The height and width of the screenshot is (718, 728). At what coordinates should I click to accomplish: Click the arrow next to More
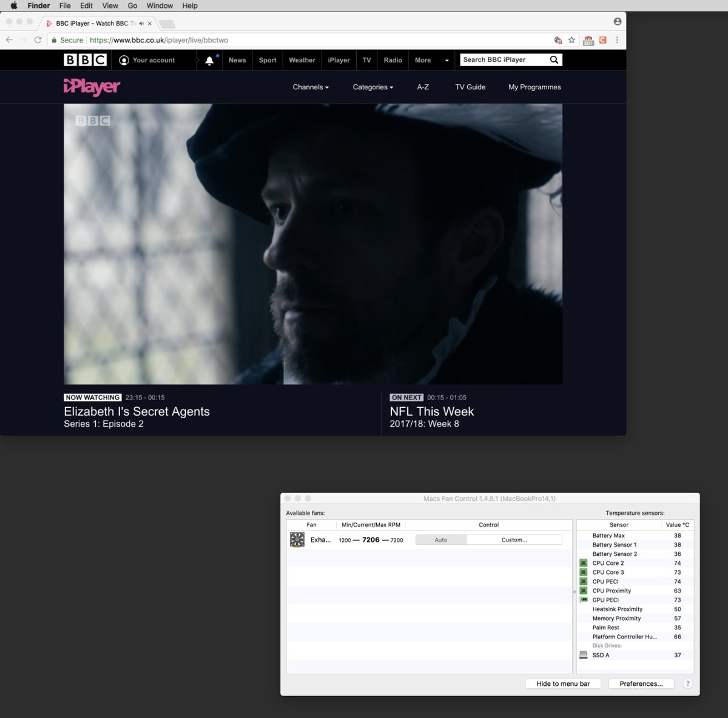click(447, 60)
